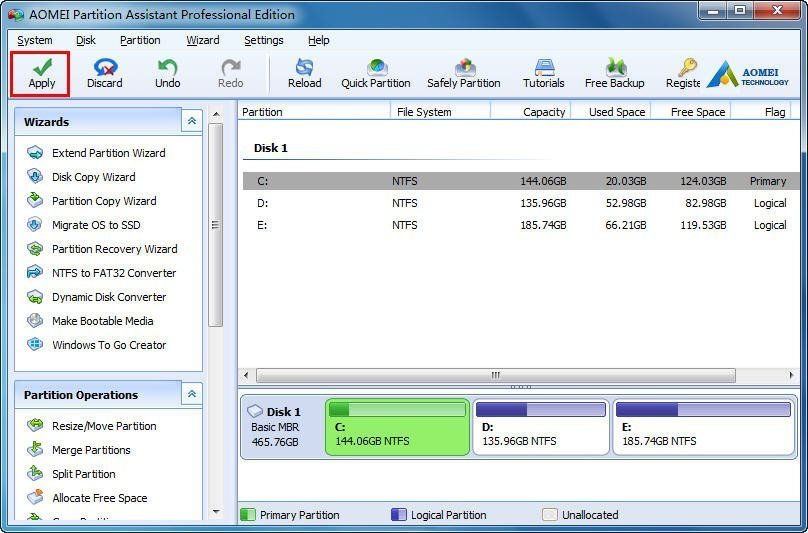Click the right arrow of horizontal scrollbar
The image size is (808, 533).
[792, 375]
